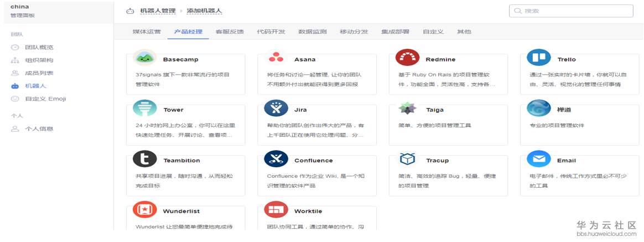The height and width of the screenshot is (242, 644).
Task: Click the Confluence card title
Action: click(314, 161)
